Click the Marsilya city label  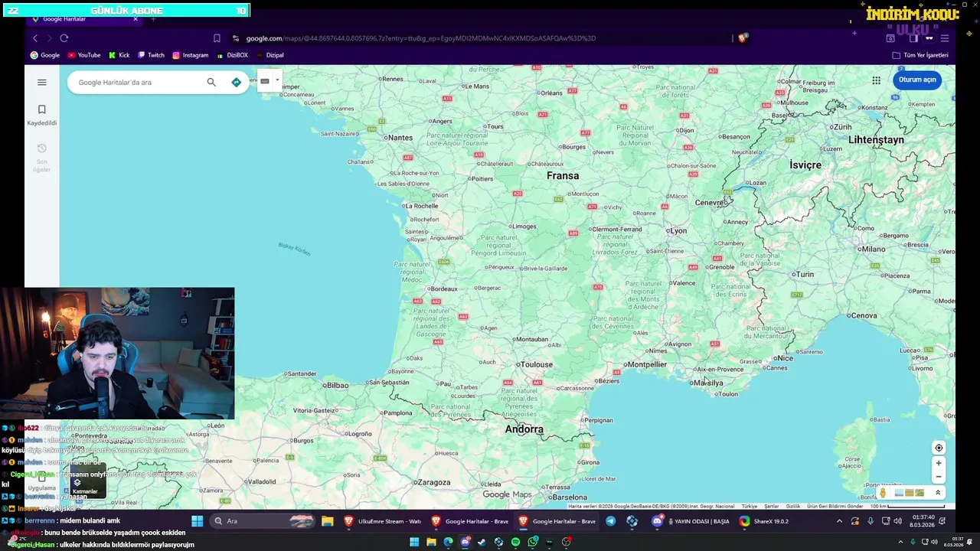(708, 383)
